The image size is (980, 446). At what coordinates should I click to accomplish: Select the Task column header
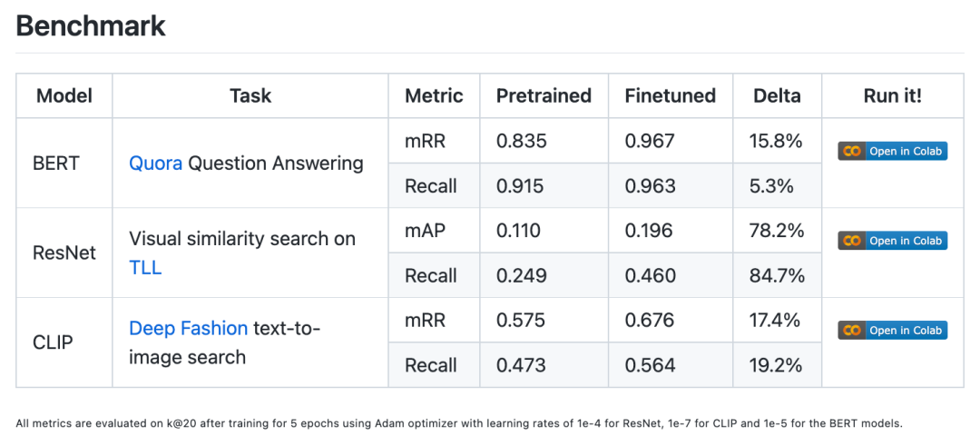(250, 95)
